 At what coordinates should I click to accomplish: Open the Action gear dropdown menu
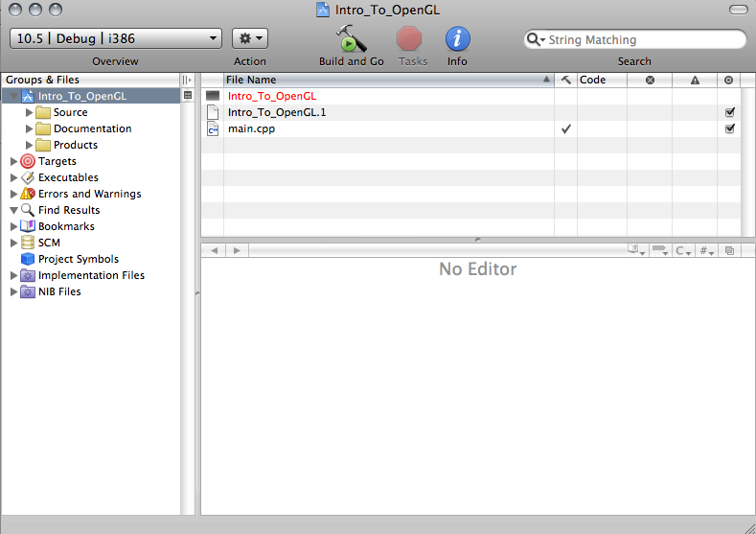[250, 39]
